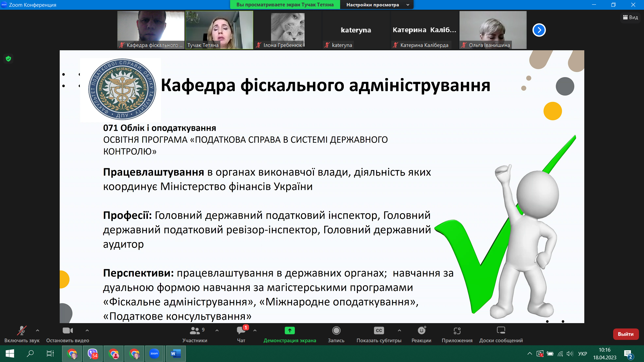Open taskbar search magnifier
644x362 pixels.
30,354
